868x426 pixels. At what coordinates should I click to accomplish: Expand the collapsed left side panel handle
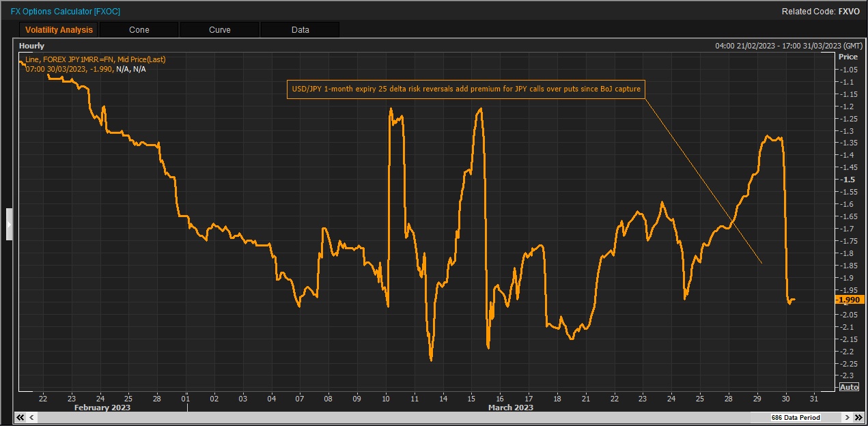(9, 224)
